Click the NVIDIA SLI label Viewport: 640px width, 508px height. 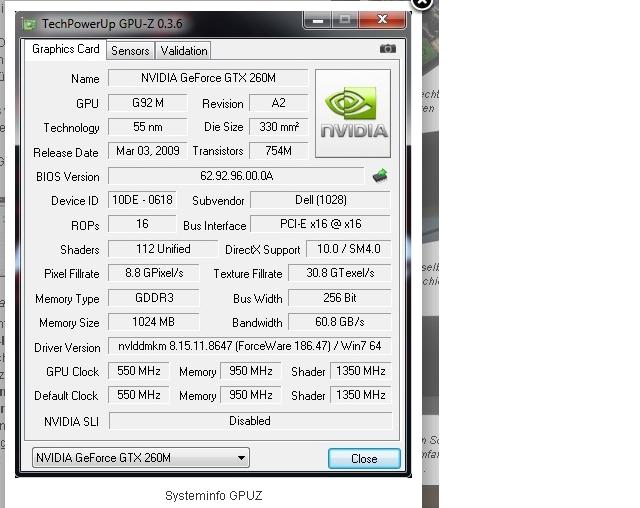(71, 421)
